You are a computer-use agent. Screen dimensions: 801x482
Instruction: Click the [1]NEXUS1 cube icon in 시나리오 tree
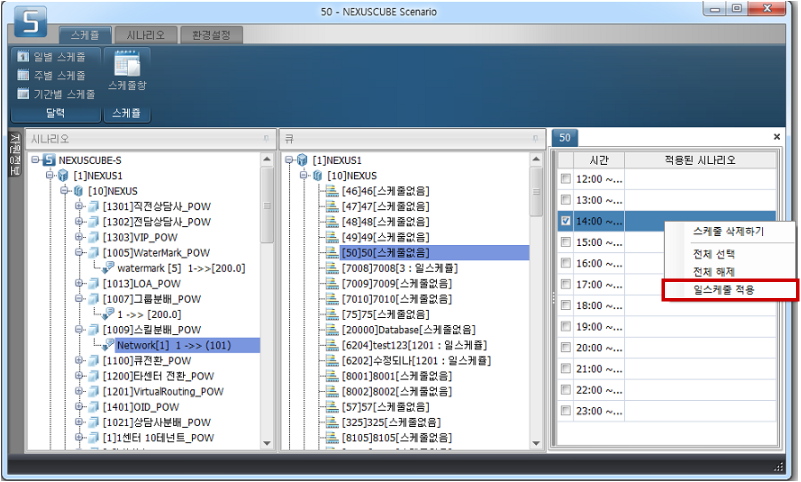click(x=63, y=176)
